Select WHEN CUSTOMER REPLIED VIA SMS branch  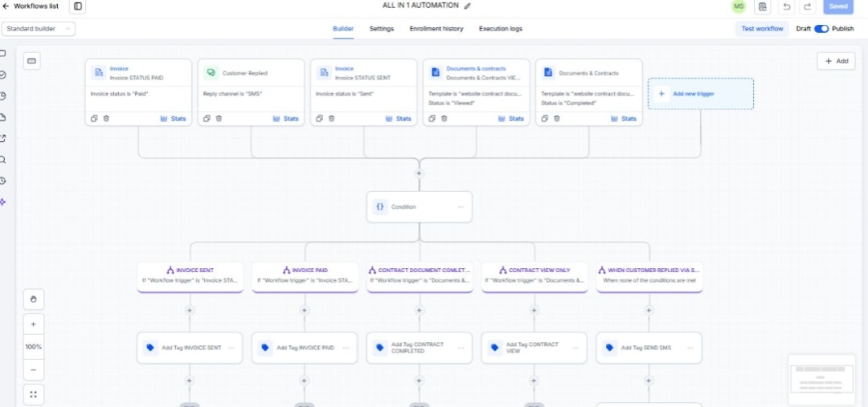coord(649,276)
